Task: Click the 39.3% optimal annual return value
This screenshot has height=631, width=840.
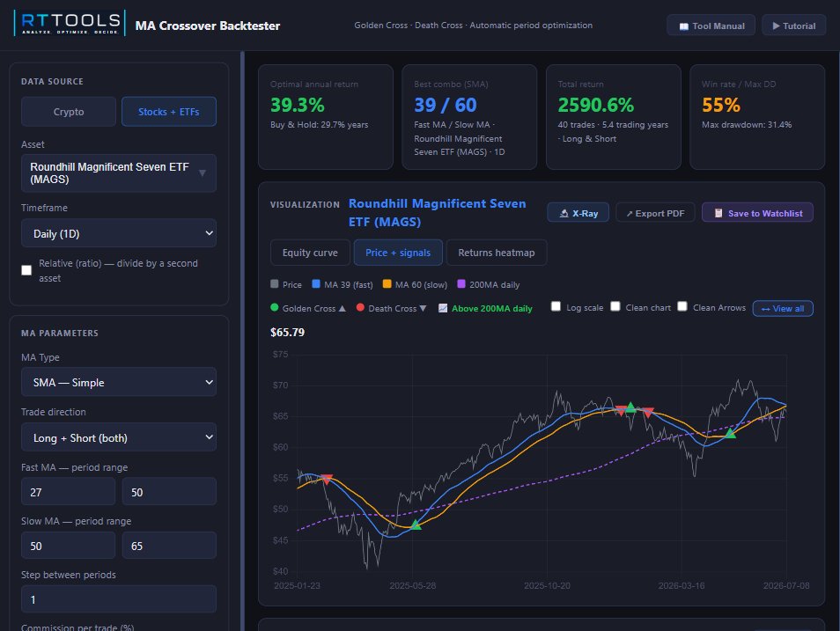Action: click(x=298, y=105)
